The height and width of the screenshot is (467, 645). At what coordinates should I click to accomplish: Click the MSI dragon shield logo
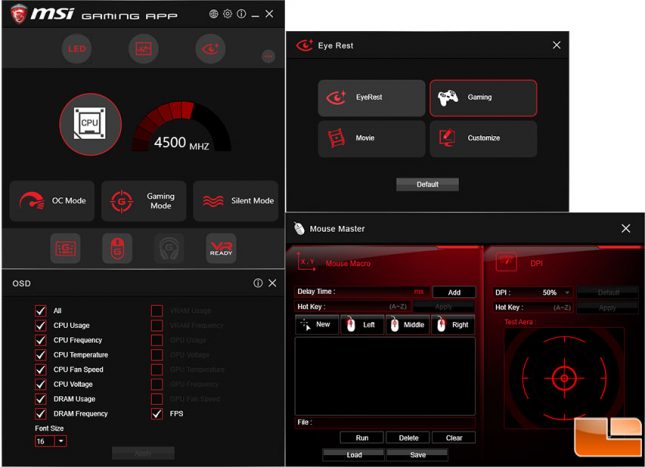click(x=19, y=14)
